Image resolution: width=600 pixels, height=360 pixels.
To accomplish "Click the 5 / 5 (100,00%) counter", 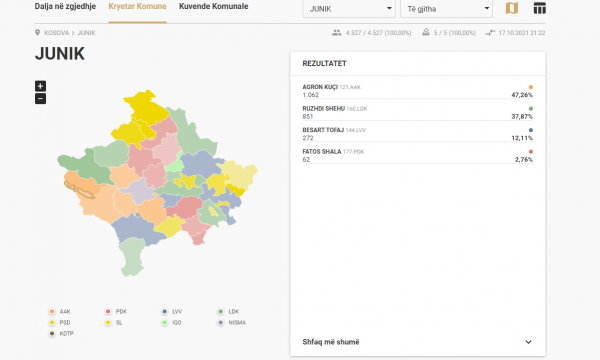I will [x=454, y=33].
